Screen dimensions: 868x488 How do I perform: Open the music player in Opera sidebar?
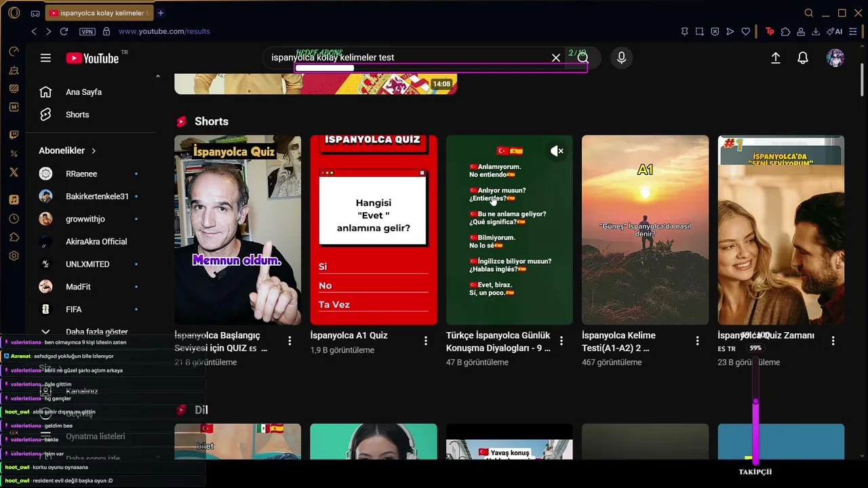pyautogui.click(x=14, y=200)
